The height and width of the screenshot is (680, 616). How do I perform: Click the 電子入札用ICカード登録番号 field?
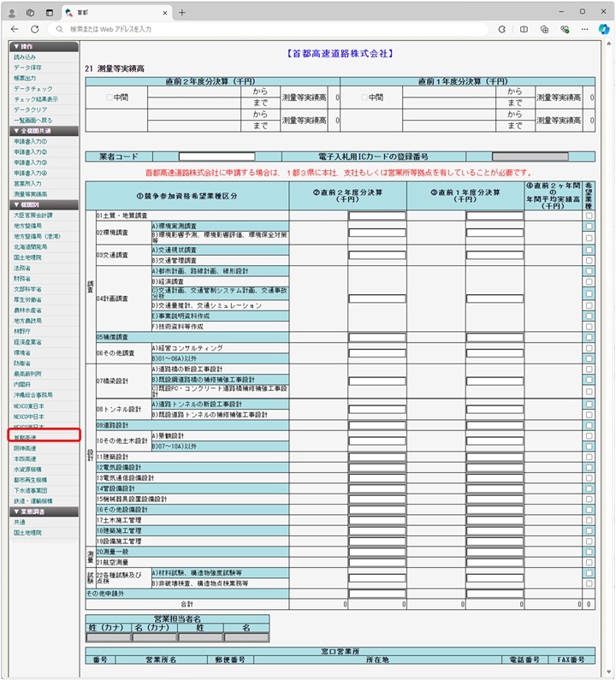pyautogui.click(x=530, y=157)
